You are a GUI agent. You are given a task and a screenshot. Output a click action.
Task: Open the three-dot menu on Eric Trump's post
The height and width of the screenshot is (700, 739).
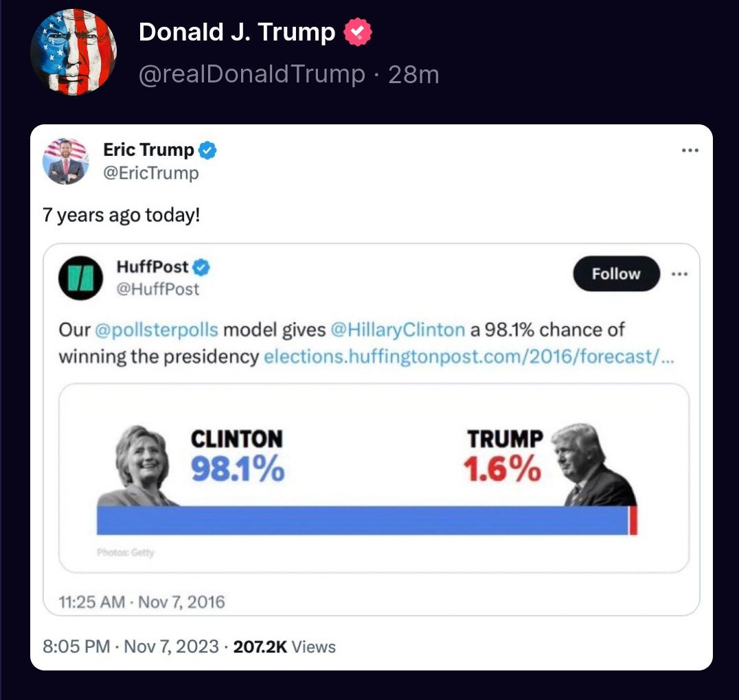tap(690, 150)
